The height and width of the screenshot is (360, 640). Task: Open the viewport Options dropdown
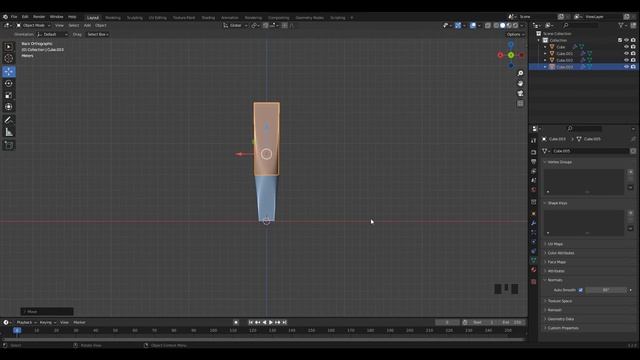coord(516,34)
